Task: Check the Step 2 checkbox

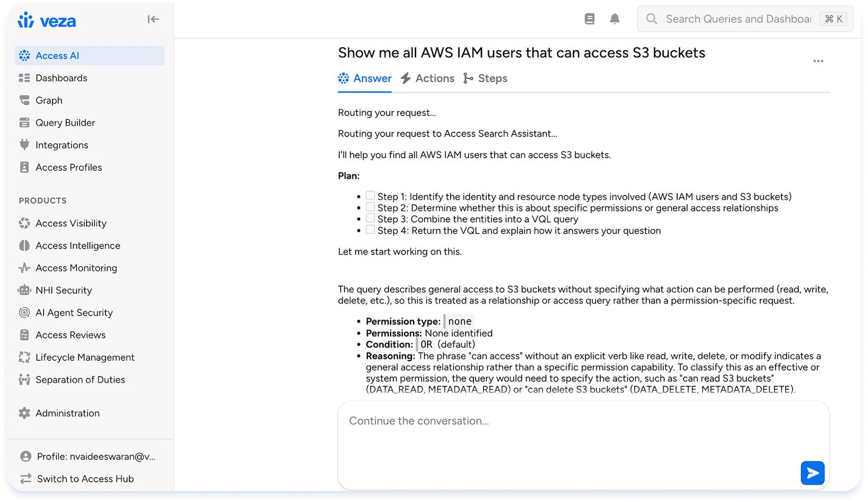Action: (x=370, y=207)
